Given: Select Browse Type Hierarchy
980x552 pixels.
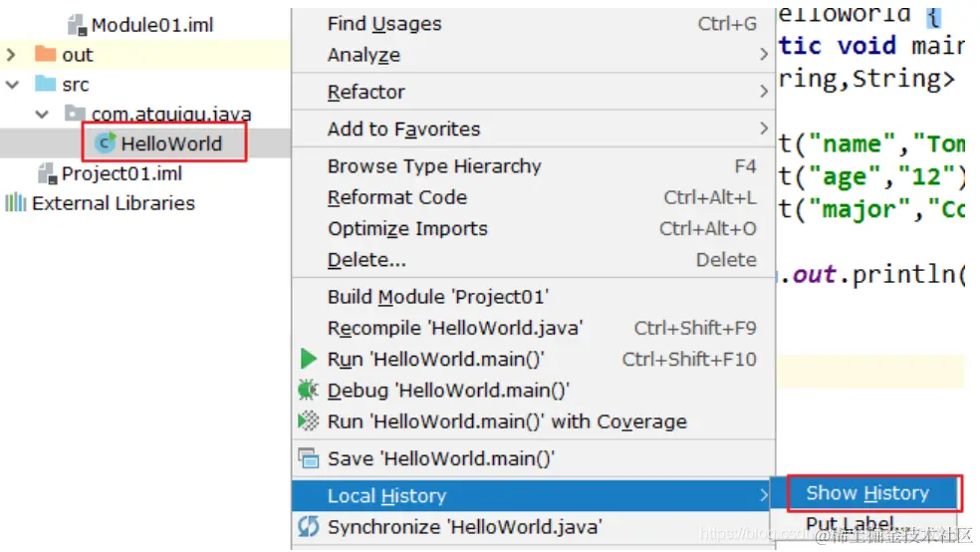Looking at the screenshot, I should (x=534, y=166).
